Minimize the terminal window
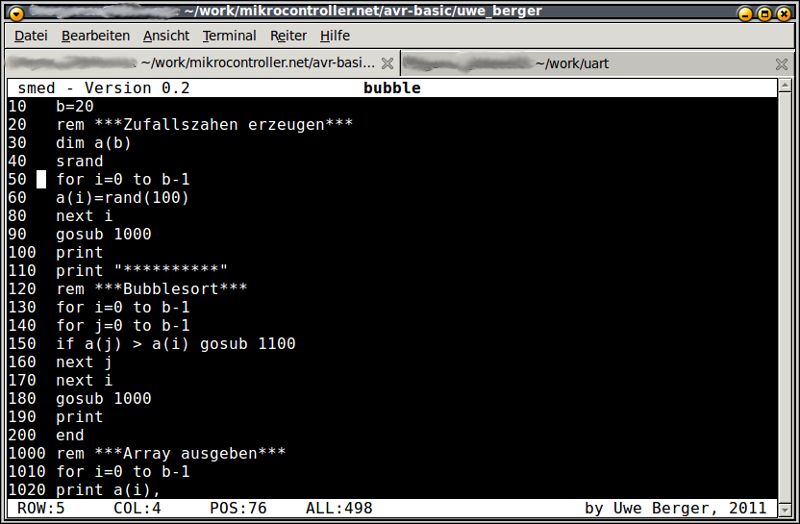Image resolution: width=800 pixels, height=524 pixels. (745, 13)
